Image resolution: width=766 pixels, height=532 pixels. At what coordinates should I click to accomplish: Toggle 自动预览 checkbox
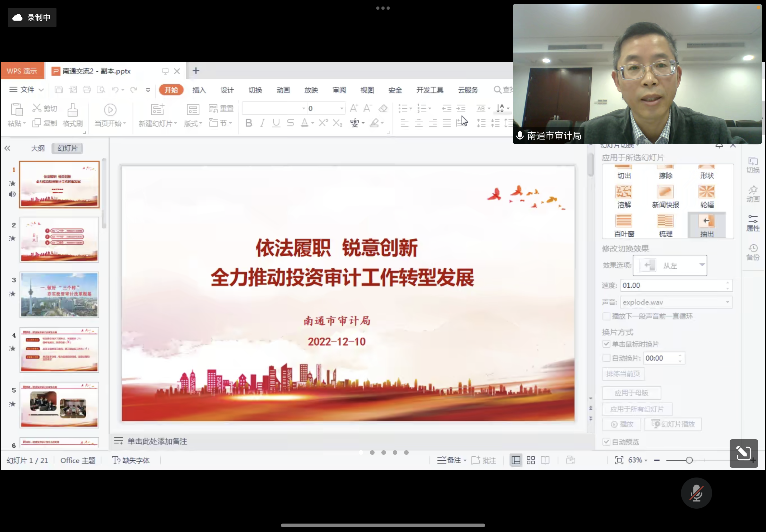pyautogui.click(x=606, y=442)
